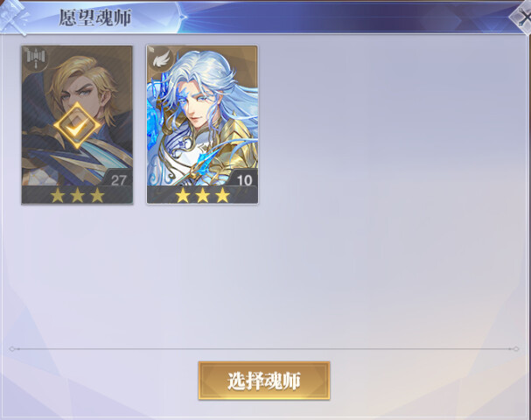The height and width of the screenshot is (420, 531).
Task: Click the left diamond end of the divider line
Action: coord(12,349)
